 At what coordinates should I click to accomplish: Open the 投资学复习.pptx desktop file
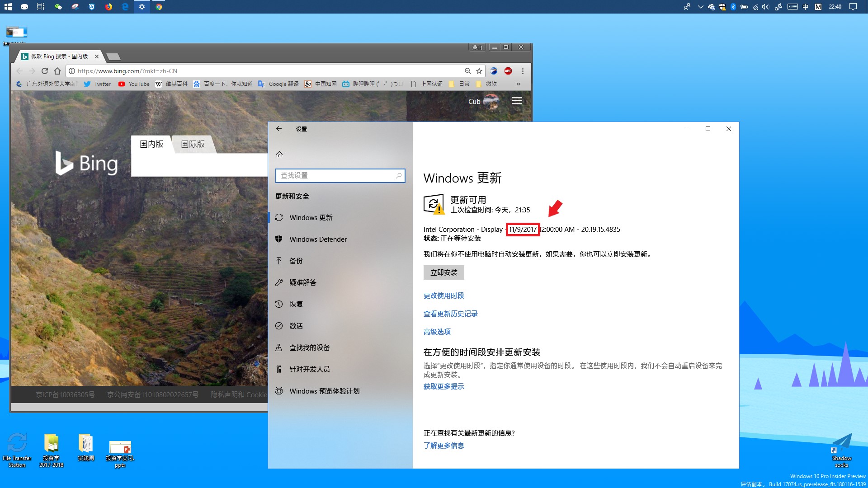point(120,454)
